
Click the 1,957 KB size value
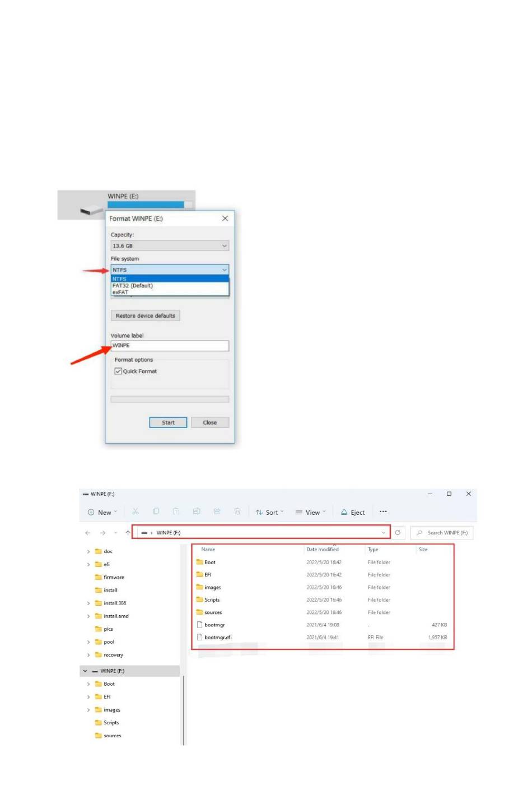437,638
